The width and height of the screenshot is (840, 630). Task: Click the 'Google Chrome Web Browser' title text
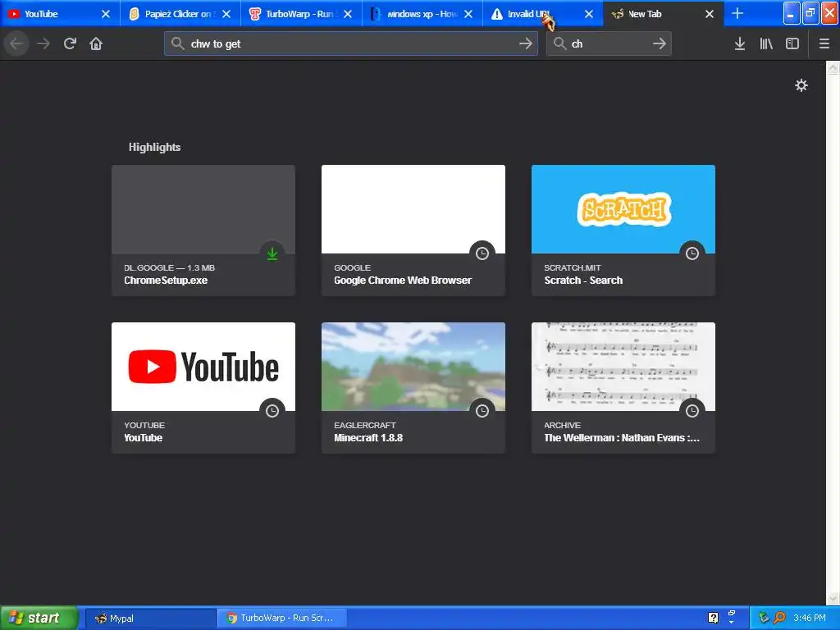coord(403,281)
